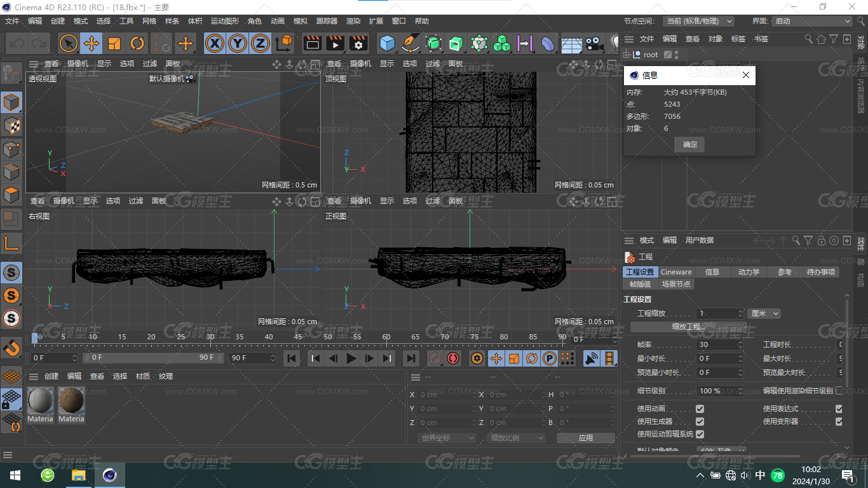Open the 场景节点 tab
This screenshot has width=868, height=488.
[x=675, y=284]
